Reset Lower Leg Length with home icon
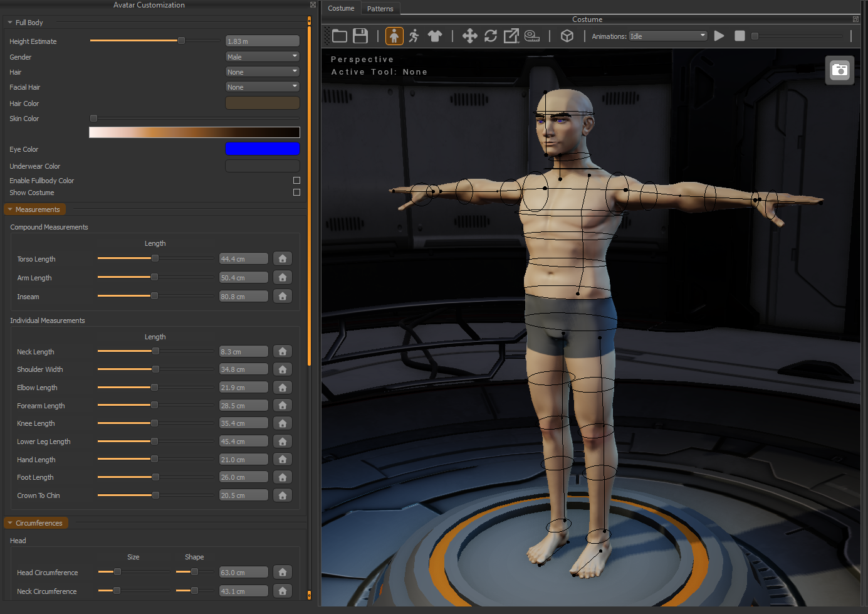 283,442
